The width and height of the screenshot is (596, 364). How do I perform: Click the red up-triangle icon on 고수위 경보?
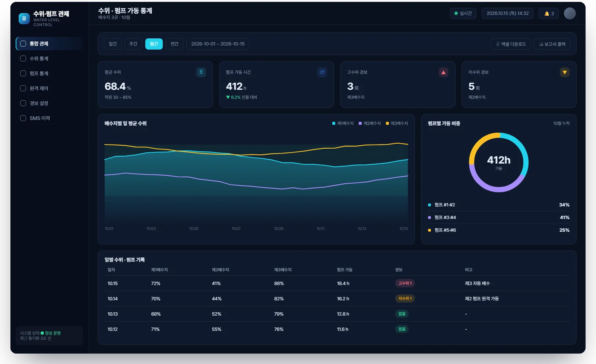coord(443,72)
